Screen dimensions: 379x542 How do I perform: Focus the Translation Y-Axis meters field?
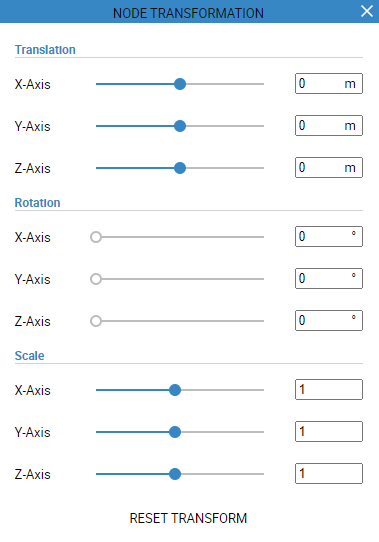pos(329,125)
